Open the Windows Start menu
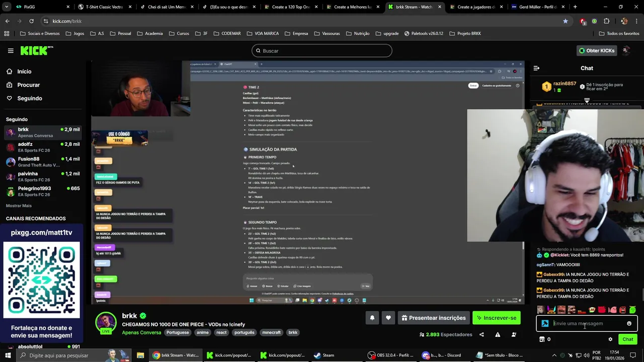This screenshot has width=644, height=362. coord(8,355)
